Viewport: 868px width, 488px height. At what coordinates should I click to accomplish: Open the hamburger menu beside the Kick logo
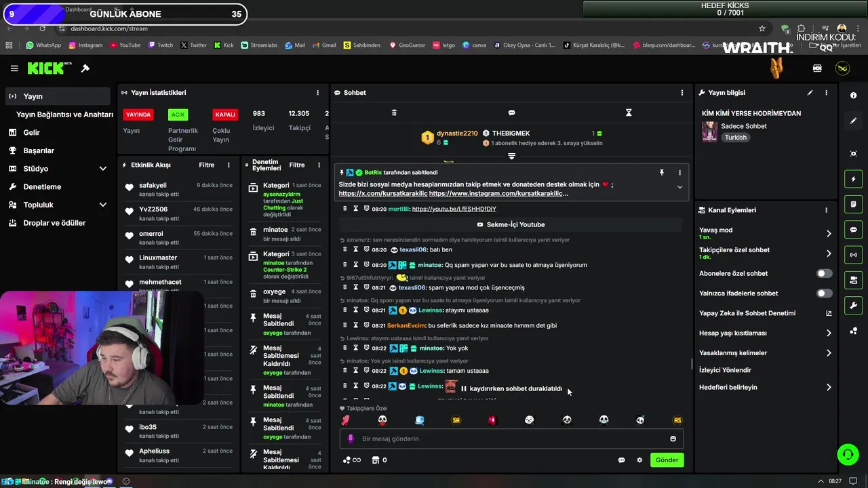tap(14, 68)
